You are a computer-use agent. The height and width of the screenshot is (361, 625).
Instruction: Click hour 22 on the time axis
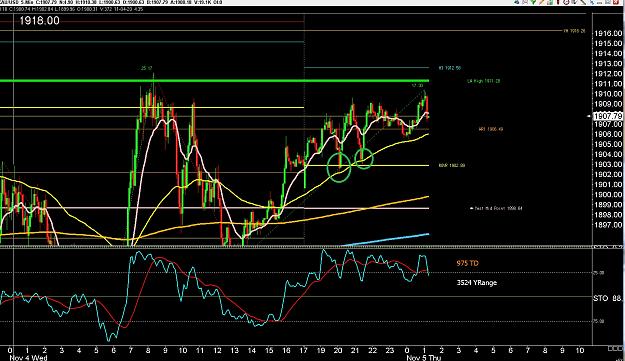click(x=372, y=351)
